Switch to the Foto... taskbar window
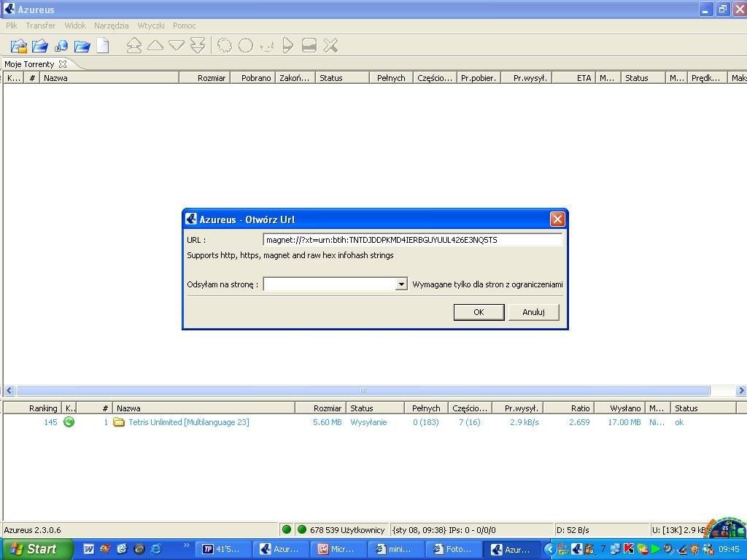747x560 pixels. click(x=452, y=549)
